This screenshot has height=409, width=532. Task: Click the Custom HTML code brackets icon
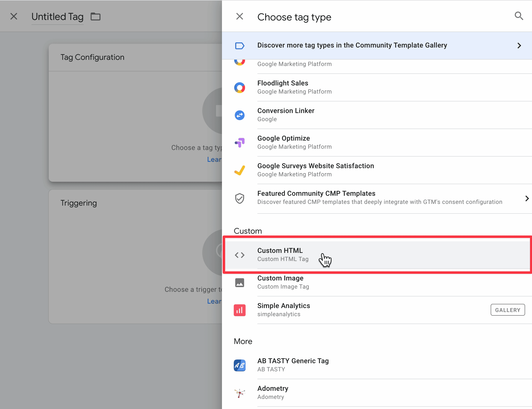pos(239,255)
